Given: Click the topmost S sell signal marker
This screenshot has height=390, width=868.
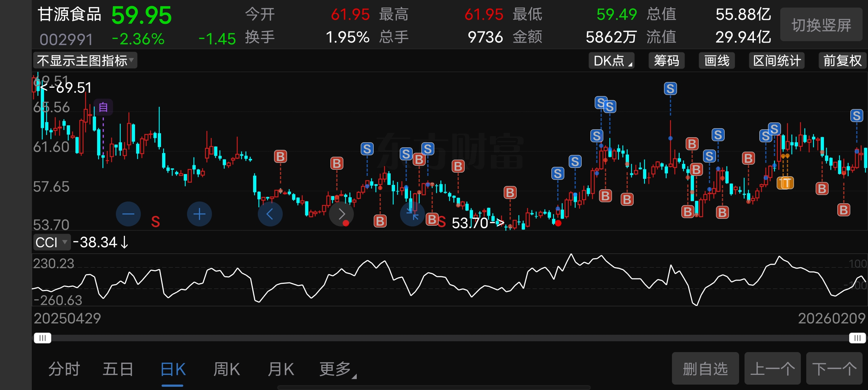Looking at the screenshot, I should coord(670,88).
